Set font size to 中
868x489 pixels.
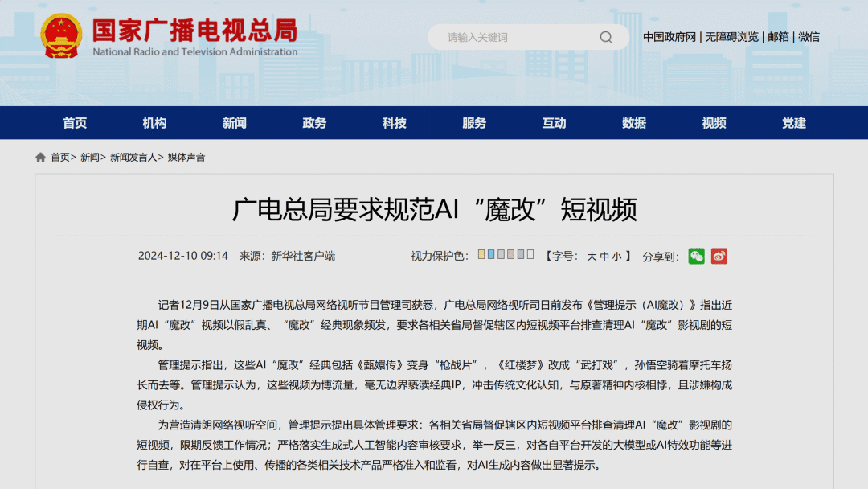pos(604,257)
